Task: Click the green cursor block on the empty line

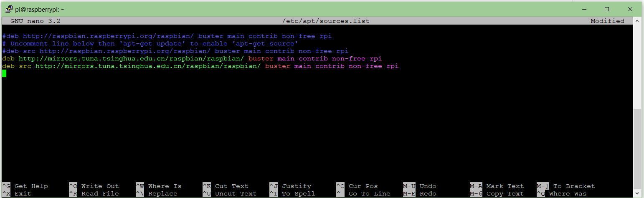Action: click(x=4, y=74)
